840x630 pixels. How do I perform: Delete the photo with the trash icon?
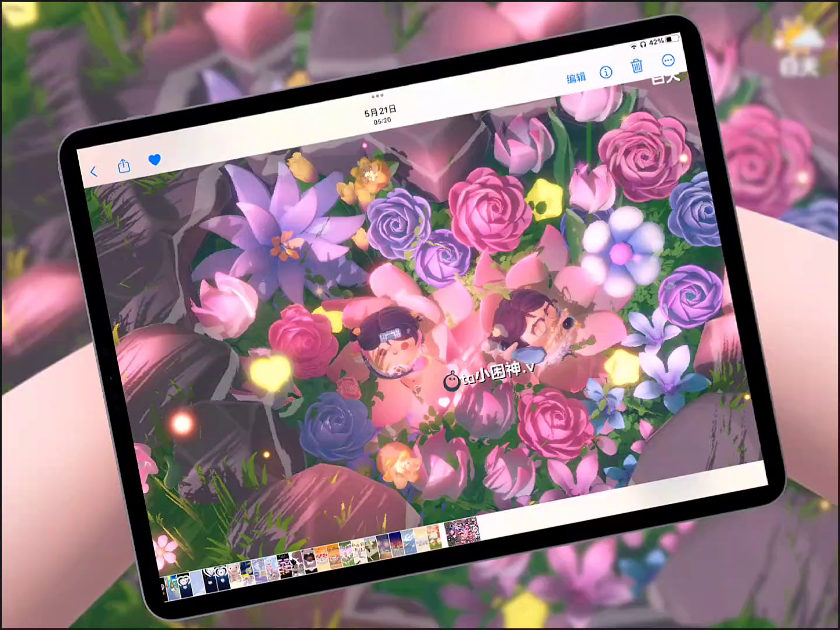coord(637,65)
